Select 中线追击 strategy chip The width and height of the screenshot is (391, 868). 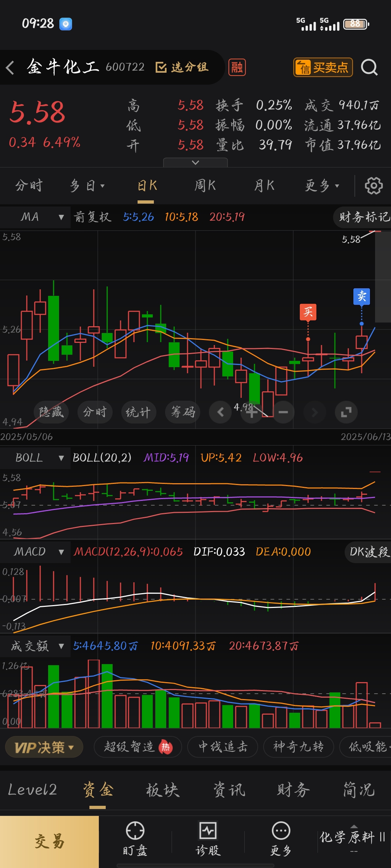click(223, 747)
